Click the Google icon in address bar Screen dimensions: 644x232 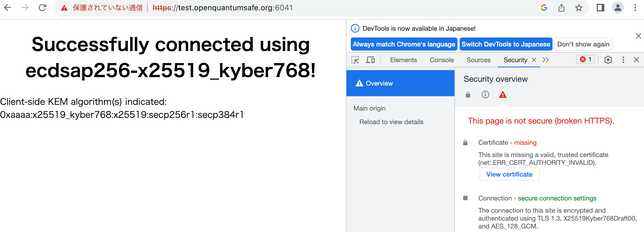544,8
